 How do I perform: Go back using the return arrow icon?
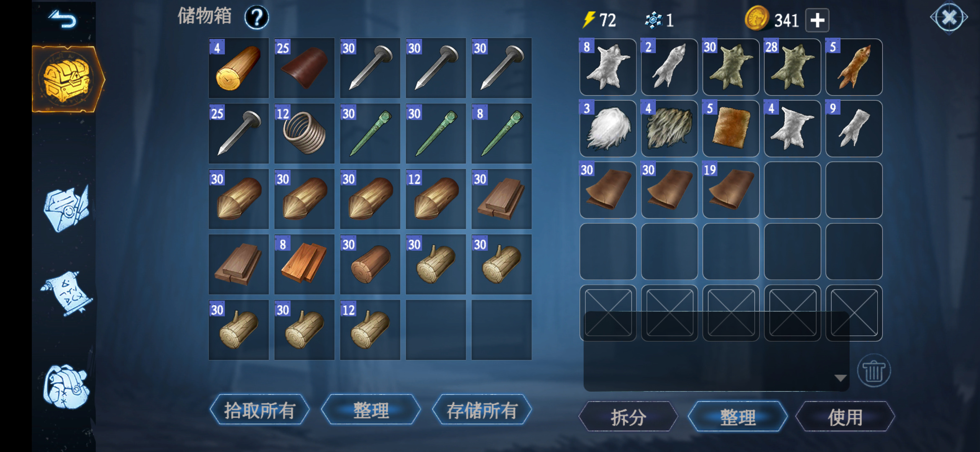pos(63,20)
